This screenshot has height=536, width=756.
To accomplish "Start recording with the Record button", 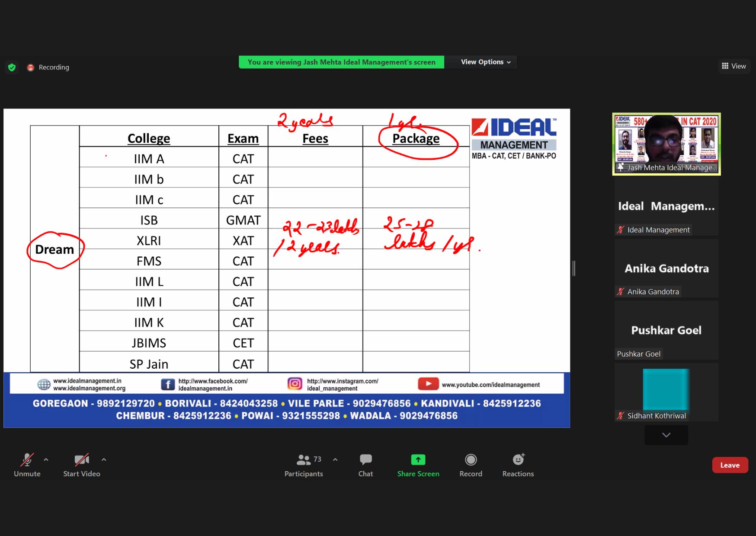I will pyautogui.click(x=471, y=465).
